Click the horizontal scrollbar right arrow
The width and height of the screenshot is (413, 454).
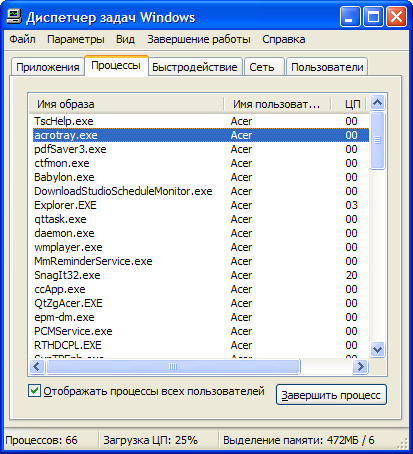pos(360,366)
